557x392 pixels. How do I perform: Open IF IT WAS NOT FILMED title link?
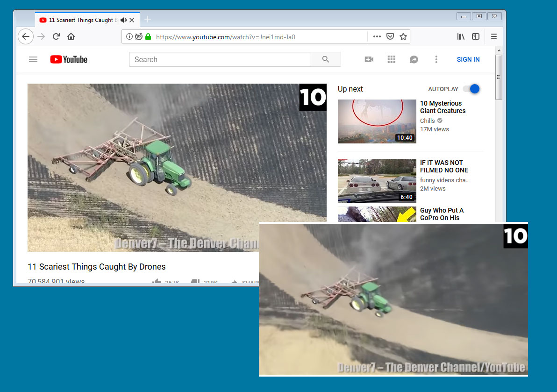pos(444,166)
